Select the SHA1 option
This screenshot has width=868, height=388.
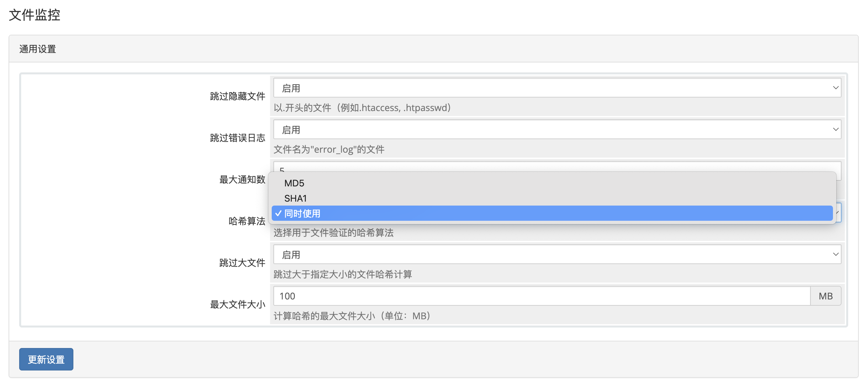click(x=296, y=198)
